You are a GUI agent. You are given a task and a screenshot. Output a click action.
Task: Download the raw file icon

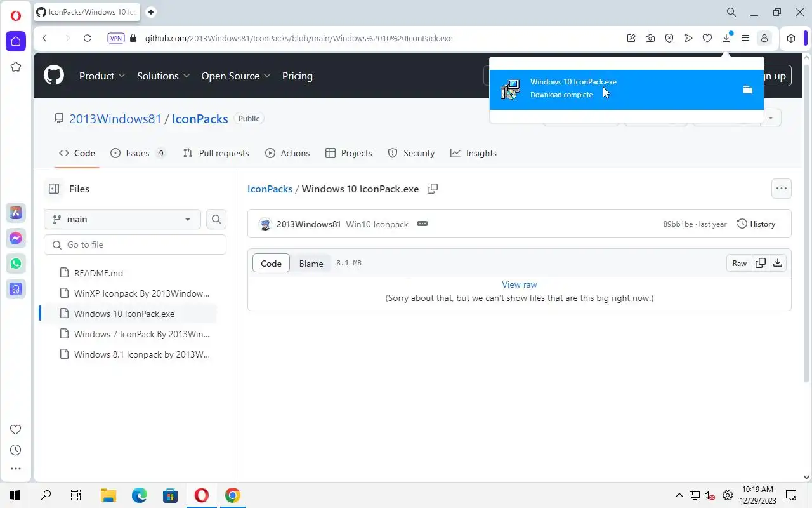click(778, 264)
